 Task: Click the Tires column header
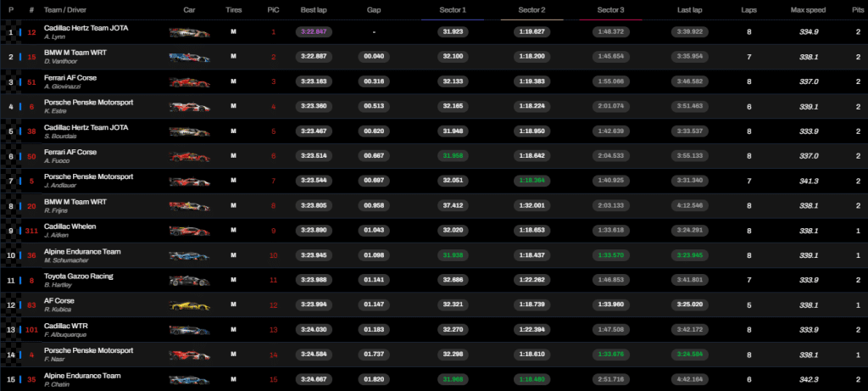coord(234,10)
